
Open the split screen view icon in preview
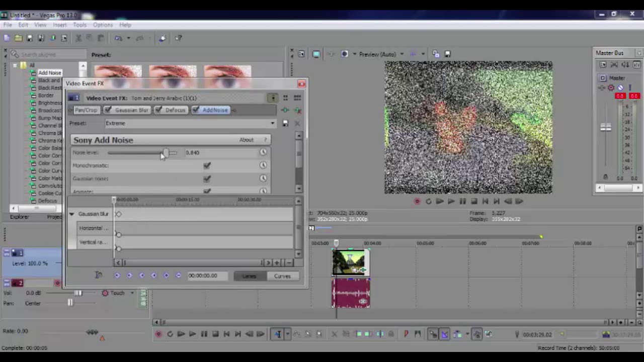coord(345,54)
